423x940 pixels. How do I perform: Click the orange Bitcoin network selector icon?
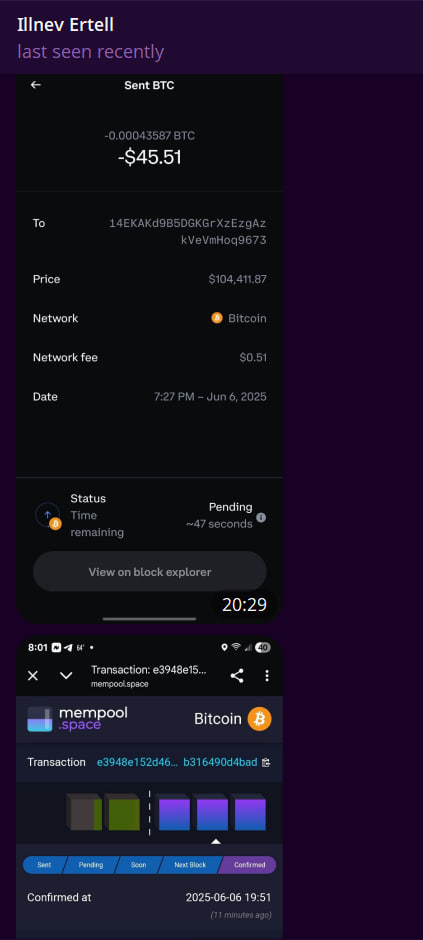click(x=259, y=719)
